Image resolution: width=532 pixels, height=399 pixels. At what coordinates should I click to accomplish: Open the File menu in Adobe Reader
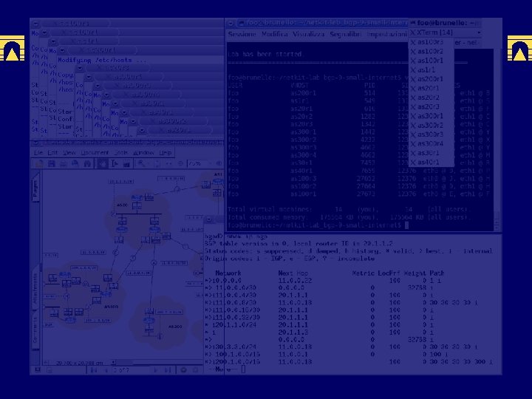pos(38,153)
